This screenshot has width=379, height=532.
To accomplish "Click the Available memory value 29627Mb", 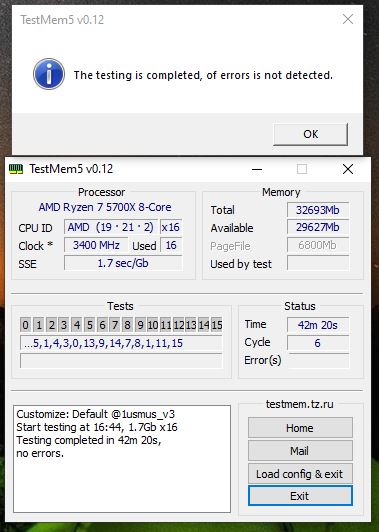I will [x=318, y=227].
